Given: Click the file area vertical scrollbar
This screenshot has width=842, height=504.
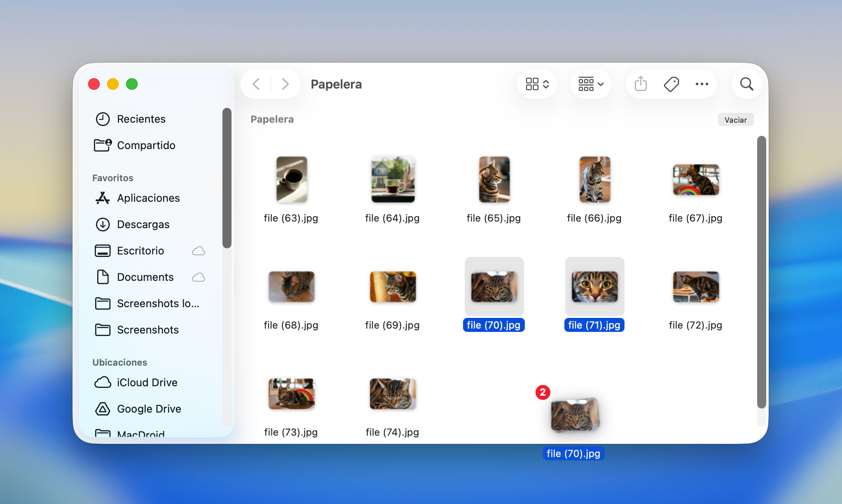Looking at the screenshot, I should pyautogui.click(x=762, y=272).
